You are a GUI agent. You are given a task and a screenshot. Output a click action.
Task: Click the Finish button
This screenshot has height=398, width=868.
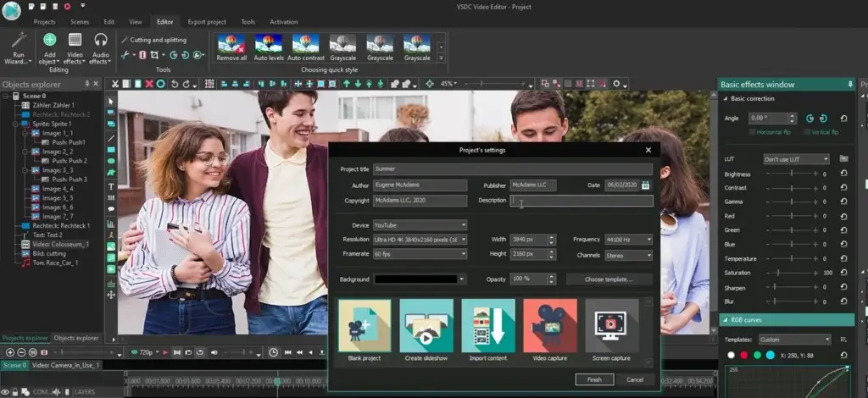pos(594,379)
